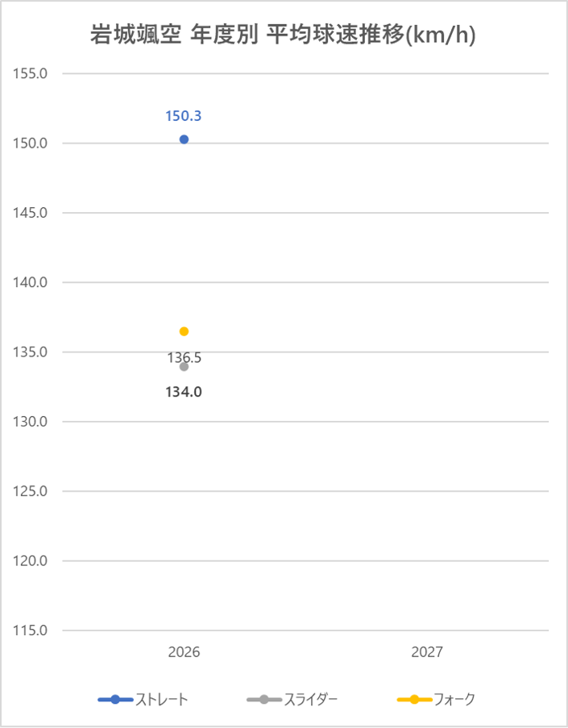Click the 125.0 y-axis label
This screenshot has width=568, height=728.
[x=31, y=492]
